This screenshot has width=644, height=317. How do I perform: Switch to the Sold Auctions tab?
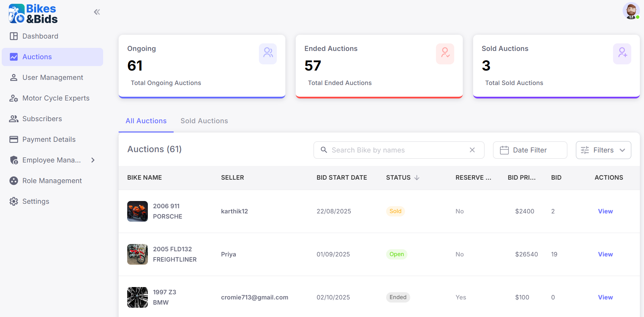click(x=204, y=121)
